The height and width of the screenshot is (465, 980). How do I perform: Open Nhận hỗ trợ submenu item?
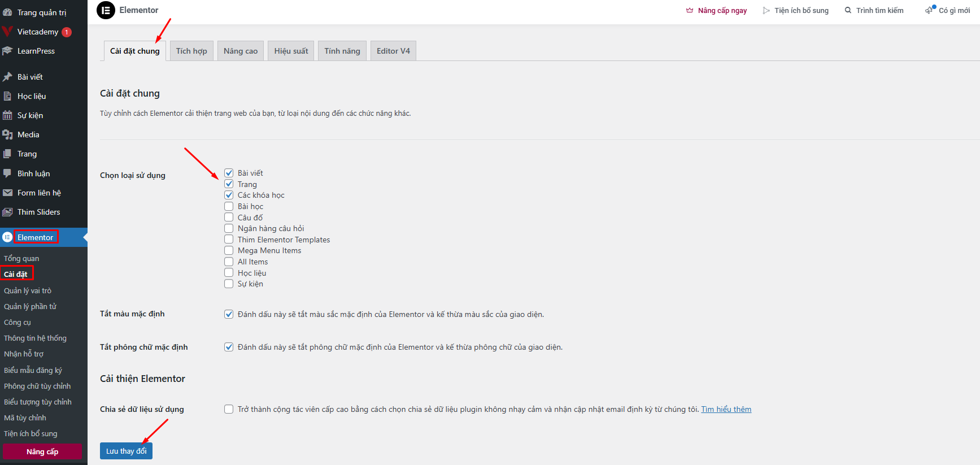pyautogui.click(x=24, y=354)
